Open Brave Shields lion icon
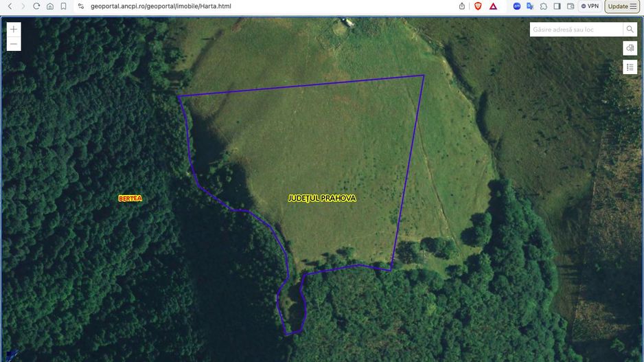The image size is (644, 362). pos(478,6)
